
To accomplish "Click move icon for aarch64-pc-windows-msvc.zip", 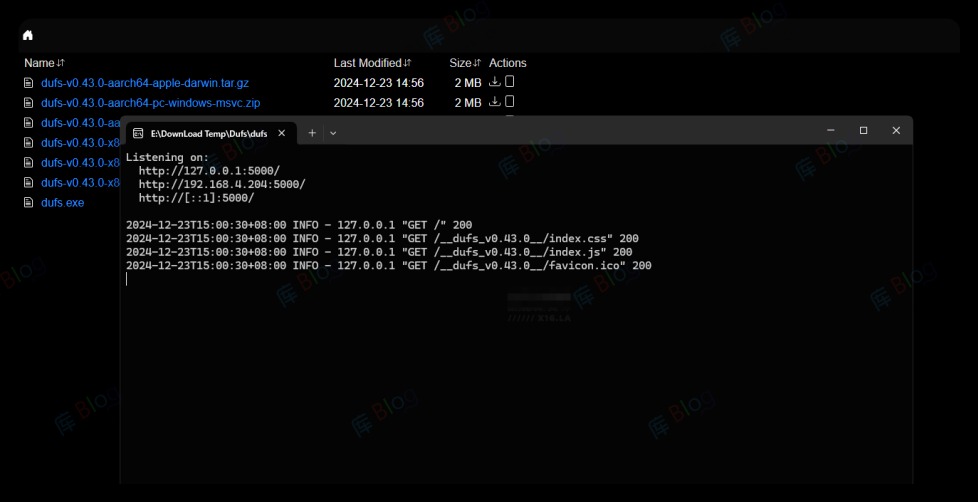I will pyautogui.click(x=510, y=102).
